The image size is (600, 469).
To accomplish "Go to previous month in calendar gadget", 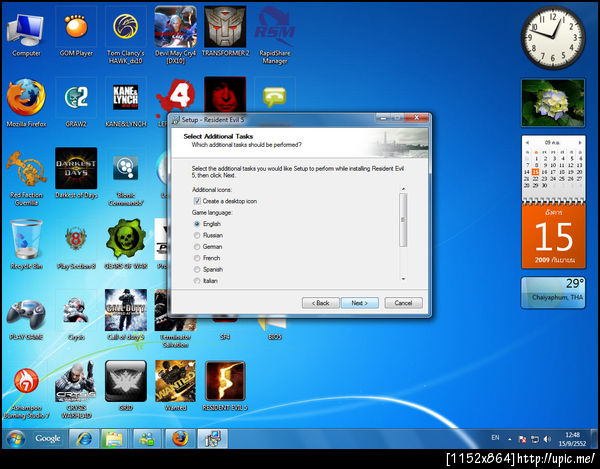I will [x=527, y=143].
